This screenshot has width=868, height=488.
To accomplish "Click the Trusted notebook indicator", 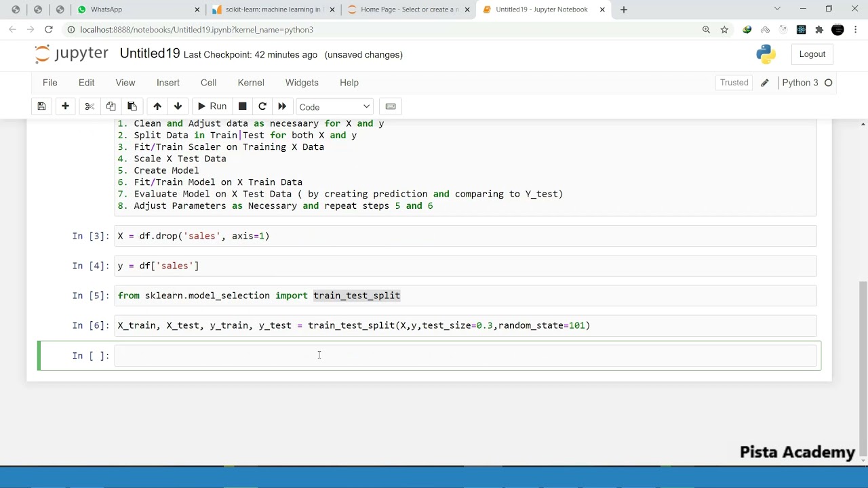I will (x=734, y=83).
